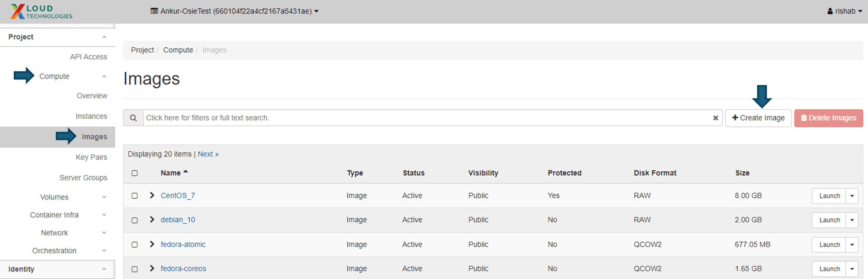The width and height of the screenshot is (868, 279).
Task: Check the fedora-atomic row checkbox
Action: 135,244
